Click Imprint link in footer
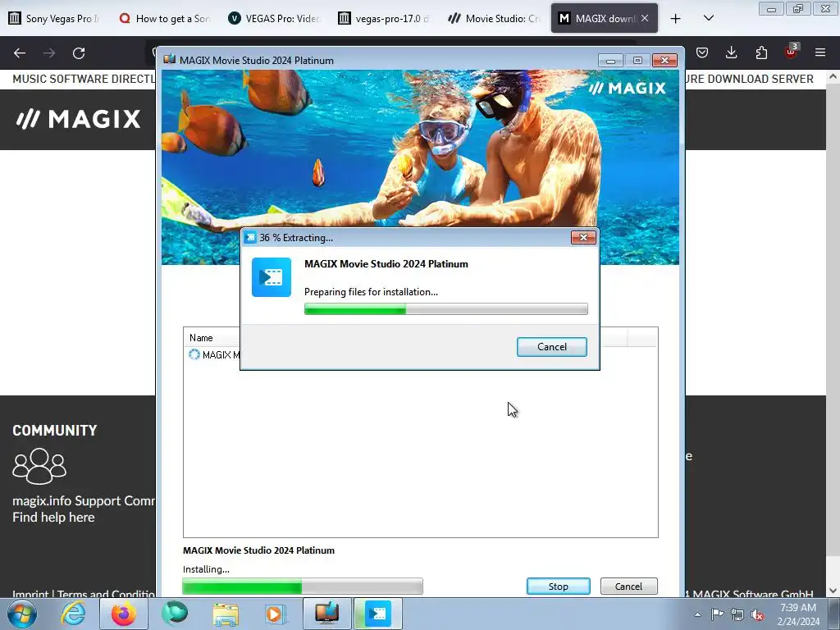Image resolution: width=840 pixels, height=630 pixels. (x=30, y=593)
